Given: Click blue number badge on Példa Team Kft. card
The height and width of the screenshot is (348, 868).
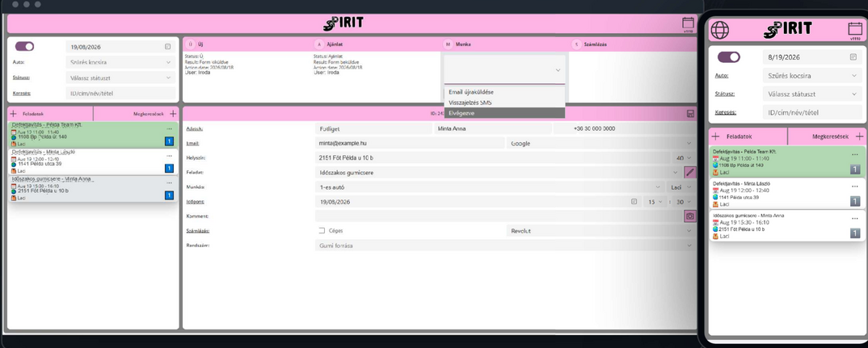Looking at the screenshot, I should (170, 141).
